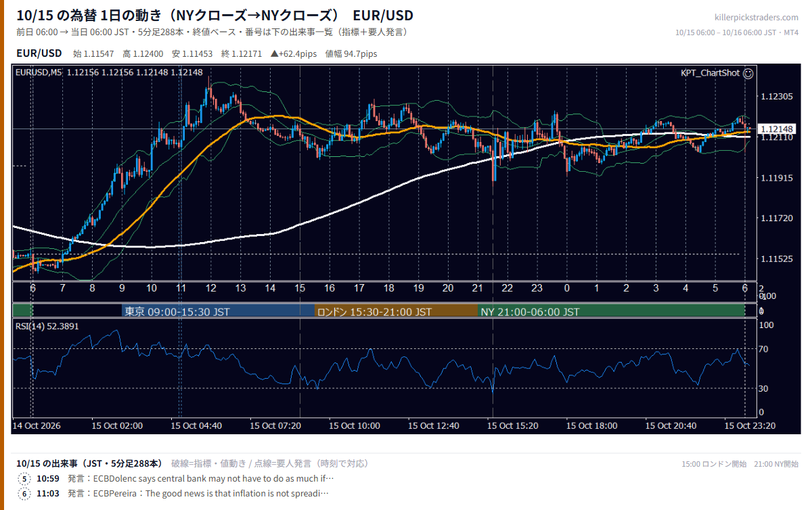This screenshot has height=510, width=812.
Task: Click the 15 Oct 15:20 time axis label
Action: click(513, 425)
